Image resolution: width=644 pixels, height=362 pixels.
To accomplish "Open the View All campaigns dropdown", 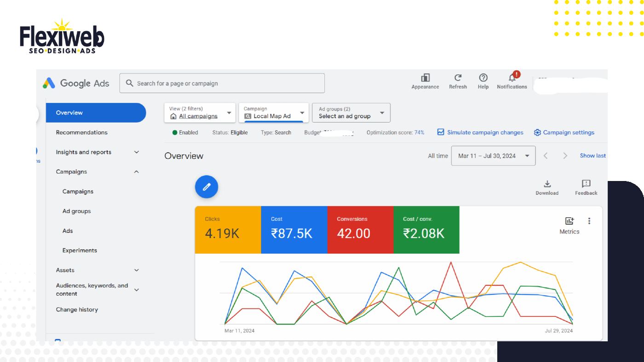I will (x=200, y=113).
